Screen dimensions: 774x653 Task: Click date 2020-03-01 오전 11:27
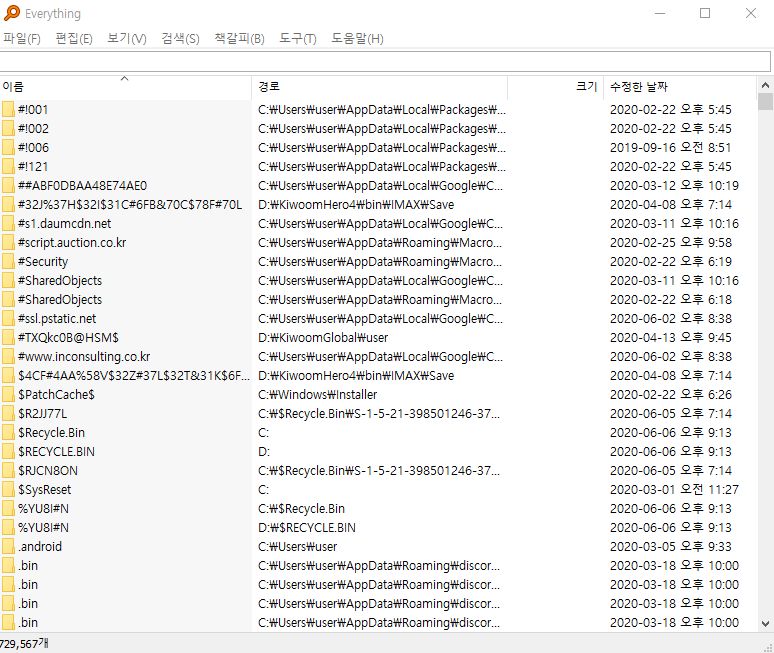(674, 490)
